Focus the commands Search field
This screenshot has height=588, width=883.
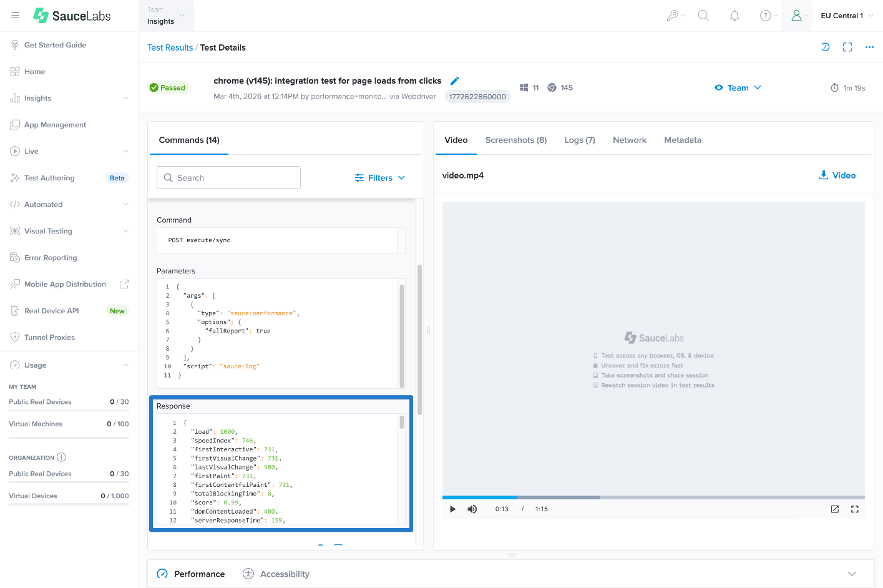point(228,178)
